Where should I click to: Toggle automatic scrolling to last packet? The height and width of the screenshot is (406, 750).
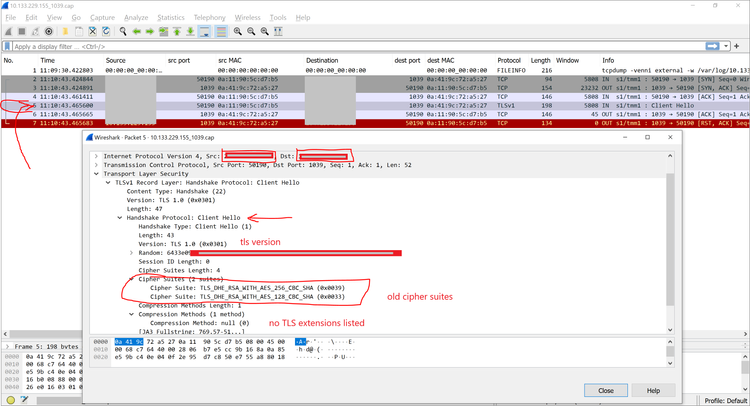pyautogui.click(x=207, y=31)
